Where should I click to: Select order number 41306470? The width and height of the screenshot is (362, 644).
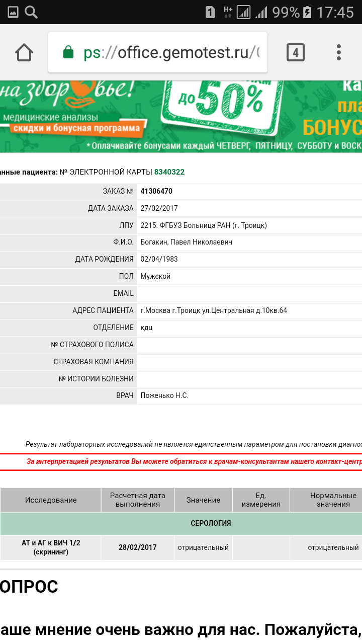156,191
